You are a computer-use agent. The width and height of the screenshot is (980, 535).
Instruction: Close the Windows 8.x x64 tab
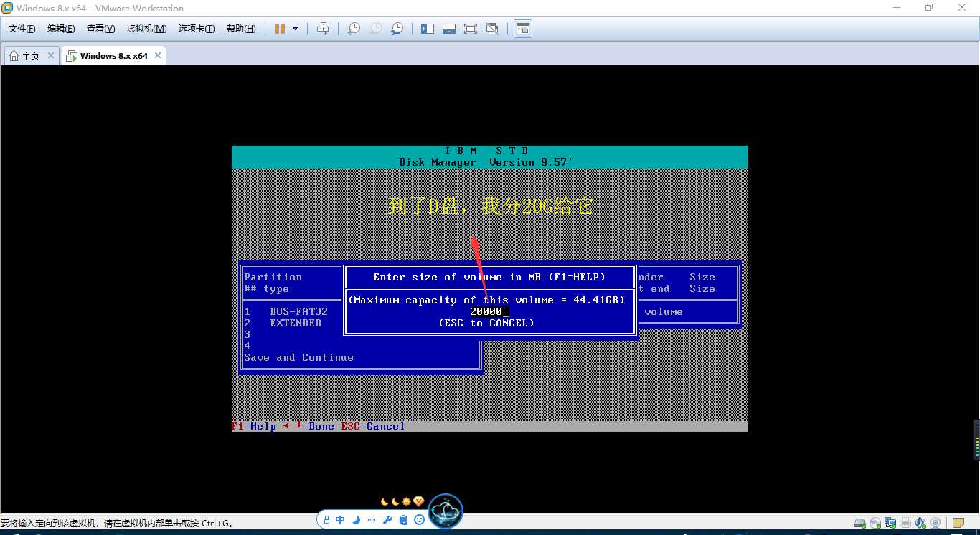click(x=158, y=55)
